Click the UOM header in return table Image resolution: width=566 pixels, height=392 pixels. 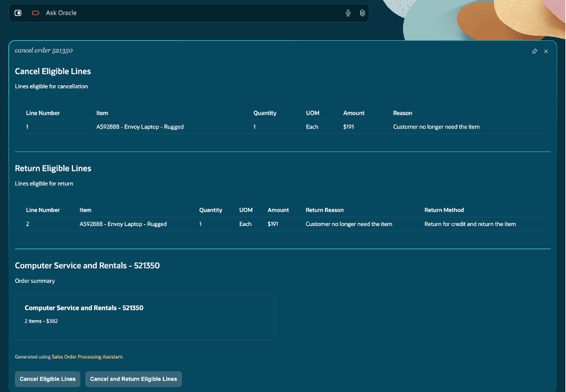click(x=246, y=210)
